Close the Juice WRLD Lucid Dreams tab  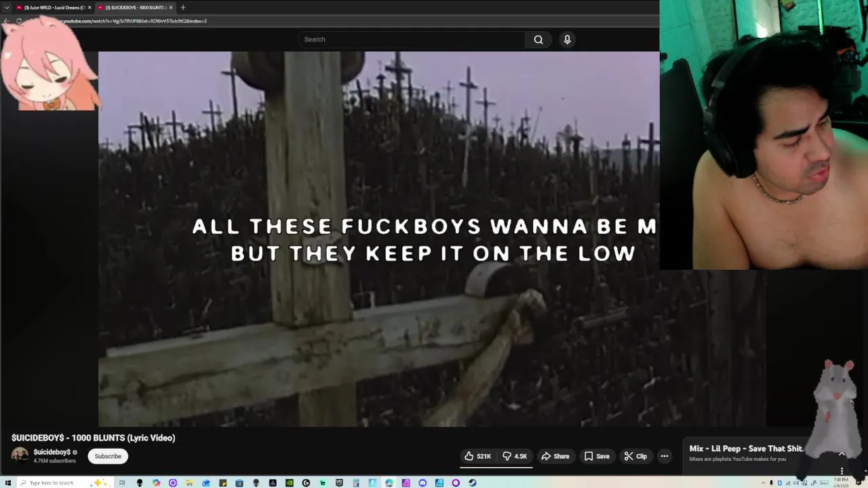pyautogui.click(x=90, y=7)
